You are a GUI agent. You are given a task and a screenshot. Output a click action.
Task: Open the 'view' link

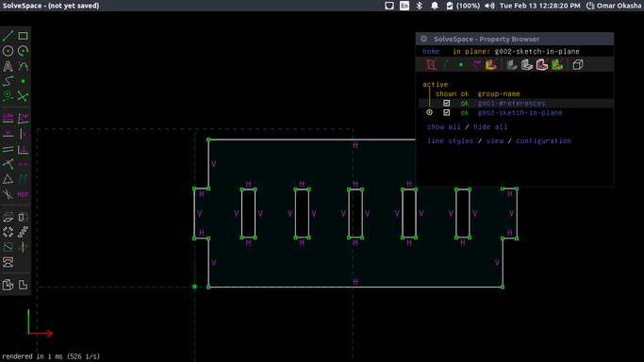tap(495, 140)
